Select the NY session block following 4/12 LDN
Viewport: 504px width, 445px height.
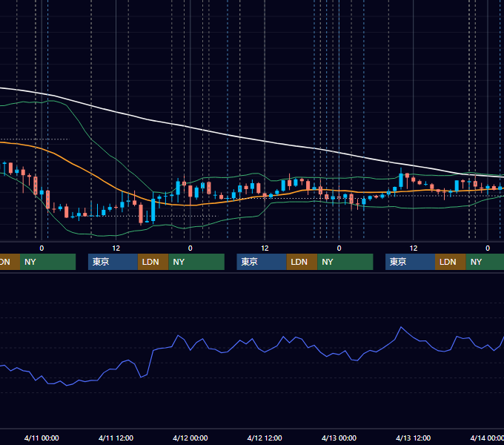tap(345, 262)
